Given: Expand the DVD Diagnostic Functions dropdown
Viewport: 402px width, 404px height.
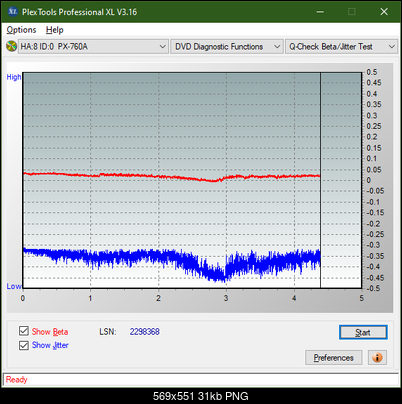Looking at the screenshot, I should (x=227, y=47).
